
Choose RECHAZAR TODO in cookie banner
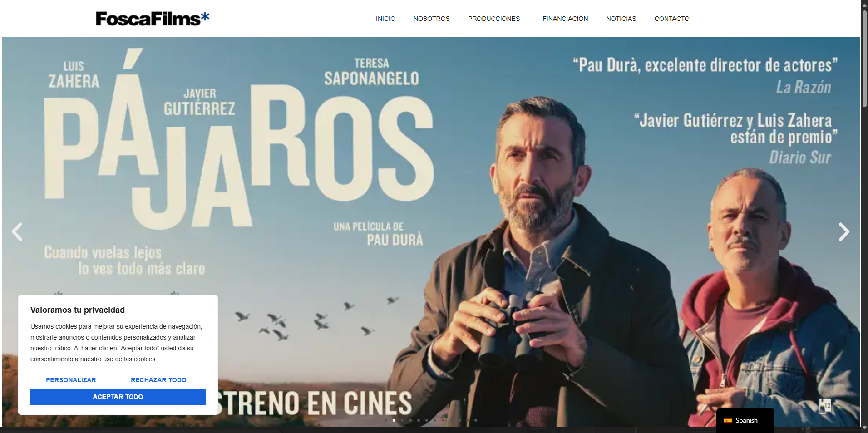(158, 380)
